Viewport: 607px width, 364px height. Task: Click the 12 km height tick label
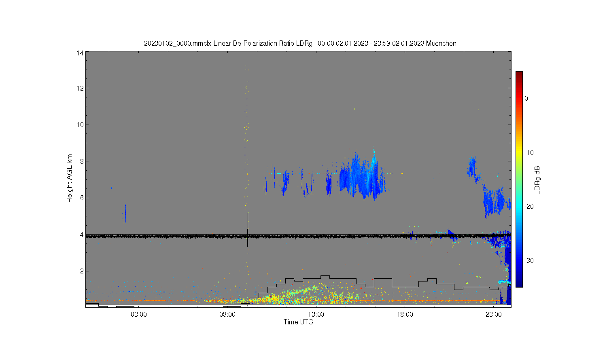point(80,88)
